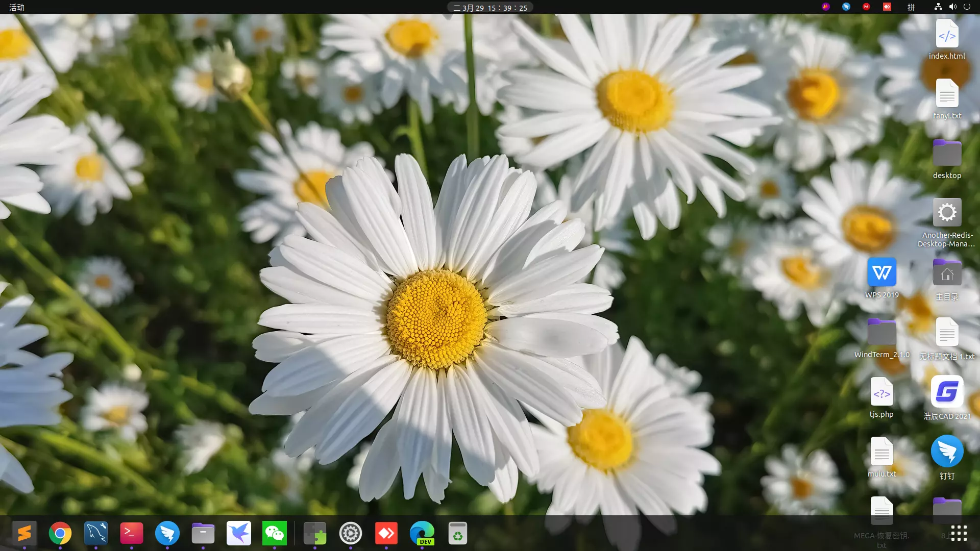This screenshot has height=551, width=980.
Task: Open the Extensions puzzle-piece app in dock
Action: pos(315,534)
